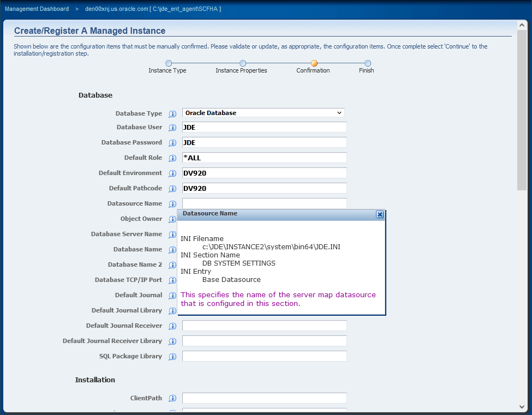Click info icon beside Object Owner
Image resolution: width=532 pixels, height=415 pixels.
tap(172, 219)
